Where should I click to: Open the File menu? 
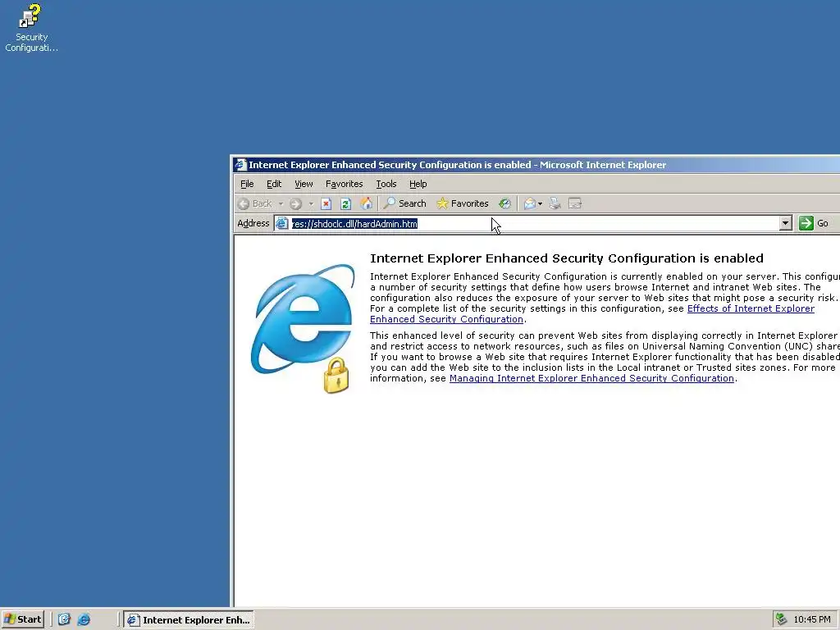247,184
